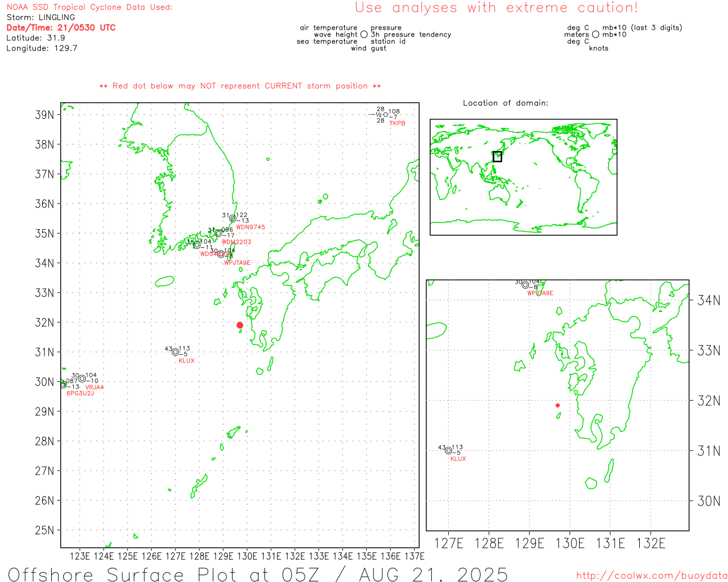Click 34N latitude label on inset map
Image resolution: width=728 pixels, height=582 pixels.
709,300
